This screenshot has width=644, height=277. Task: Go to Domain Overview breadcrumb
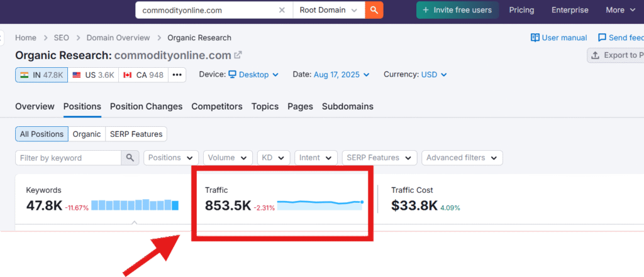tap(118, 38)
